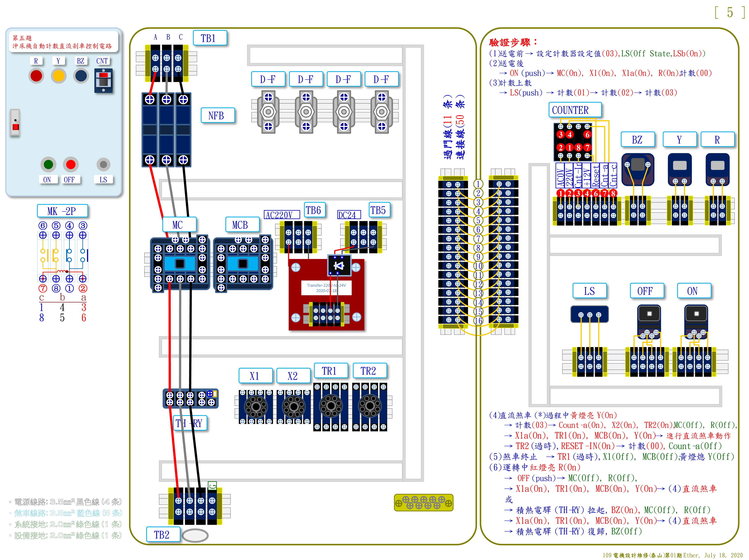Click the MK-2P label box
This screenshot has width=749, height=560.
click(62, 211)
